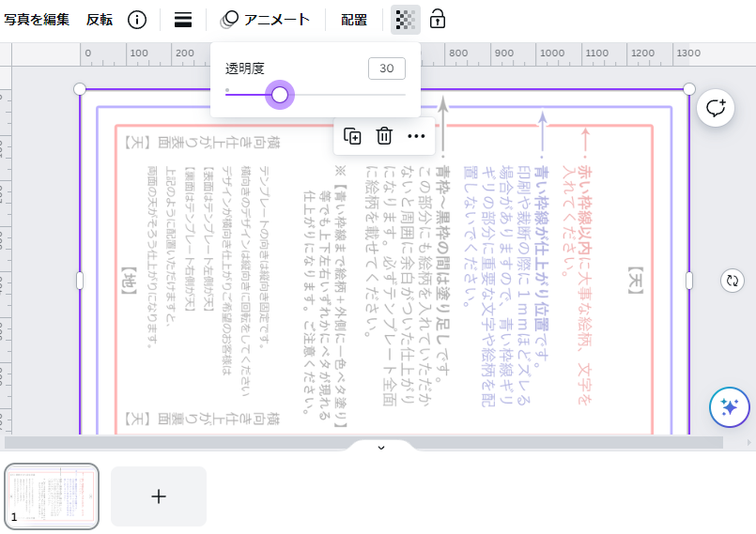The height and width of the screenshot is (534, 756).
Task: Open the three-dot more options menu
Action: pyautogui.click(x=416, y=136)
